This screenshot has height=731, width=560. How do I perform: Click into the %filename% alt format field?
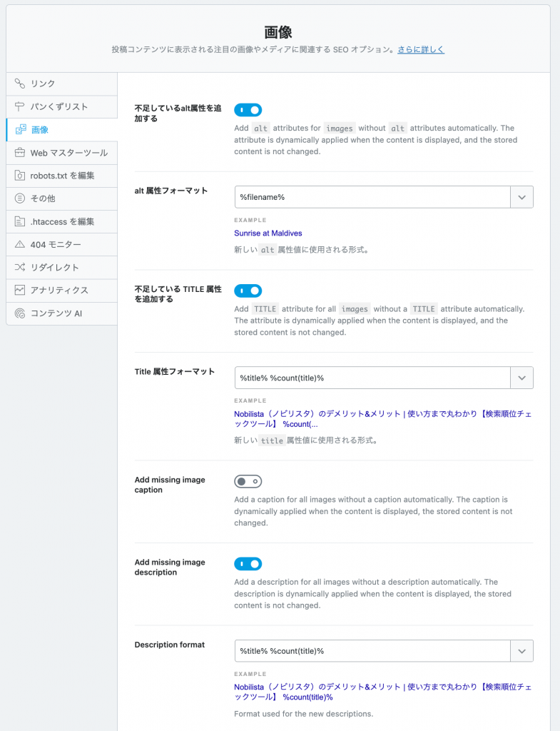tap(372, 197)
